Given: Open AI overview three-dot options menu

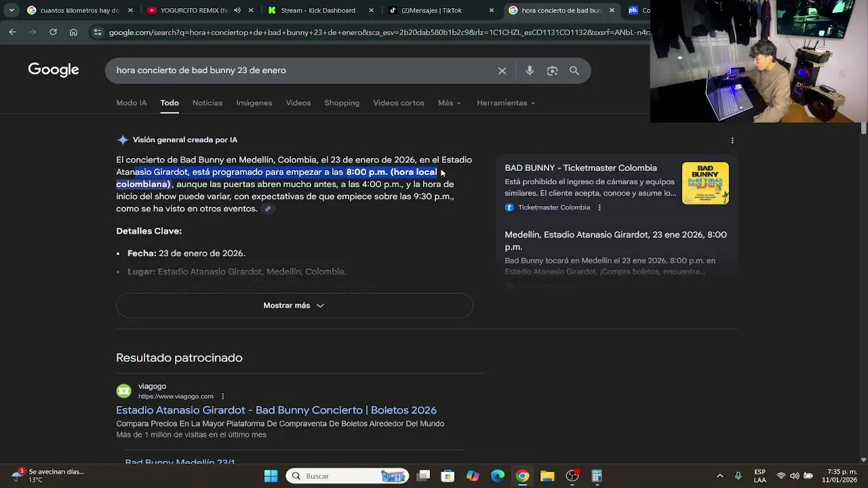Looking at the screenshot, I should (x=732, y=140).
